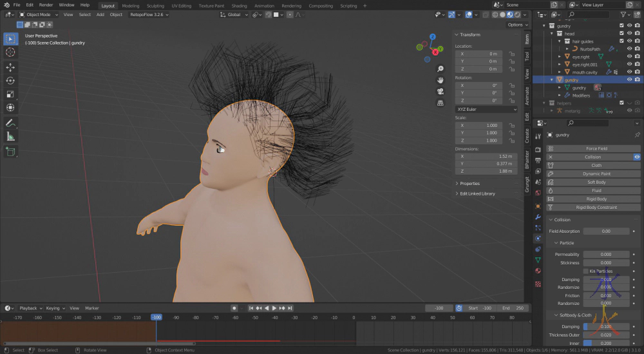Activate the Rotate tool
The width and height of the screenshot is (644, 354).
11,81
